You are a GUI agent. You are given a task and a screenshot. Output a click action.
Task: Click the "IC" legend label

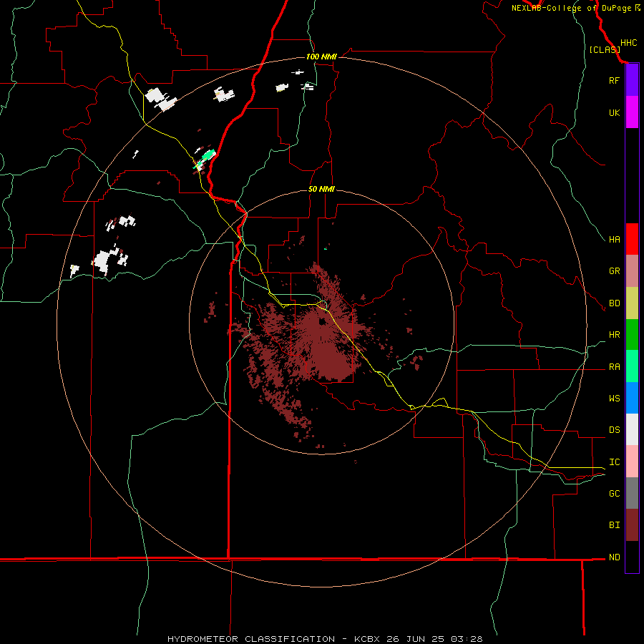click(x=614, y=462)
